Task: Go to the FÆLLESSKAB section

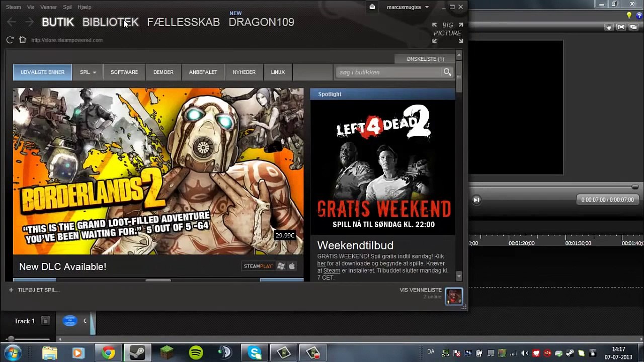Action: 183,22
